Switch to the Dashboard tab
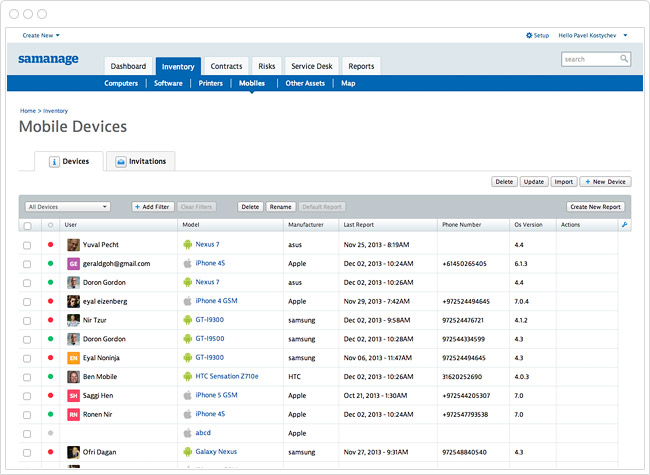The height and width of the screenshot is (475, 650). click(x=128, y=66)
